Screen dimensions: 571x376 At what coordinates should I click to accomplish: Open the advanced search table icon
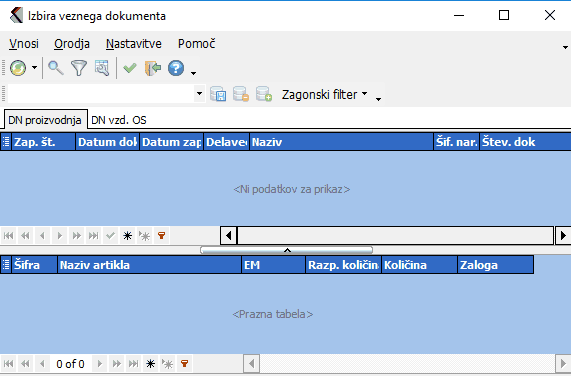point(102,68)
